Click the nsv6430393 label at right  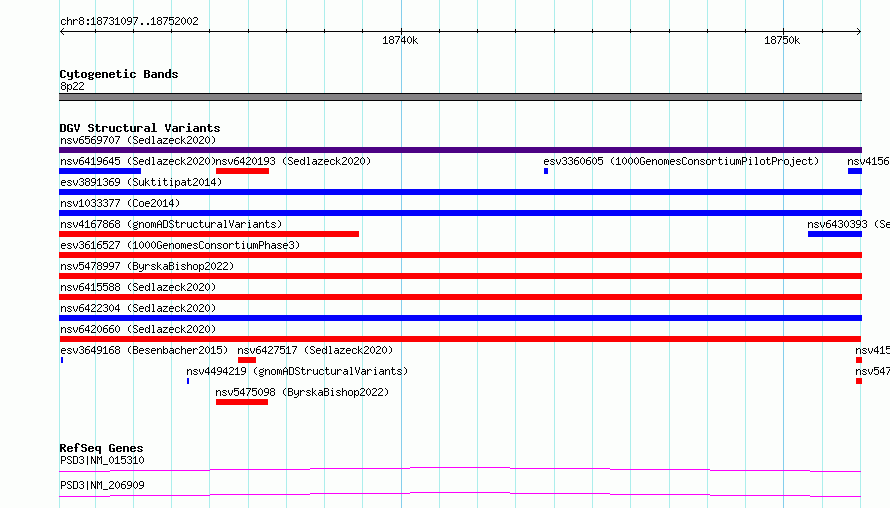(848, 224)
